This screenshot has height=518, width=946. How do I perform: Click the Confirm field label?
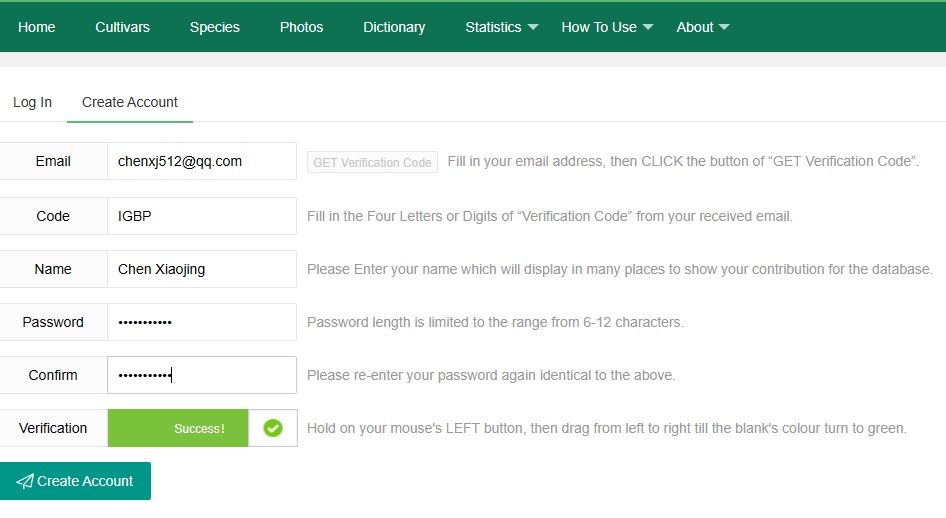pos(53,375)
